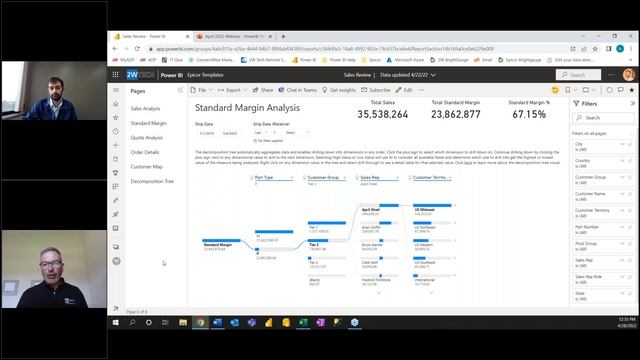
Task: Go to the Decomposition Tree page
Action: [152, 181]
